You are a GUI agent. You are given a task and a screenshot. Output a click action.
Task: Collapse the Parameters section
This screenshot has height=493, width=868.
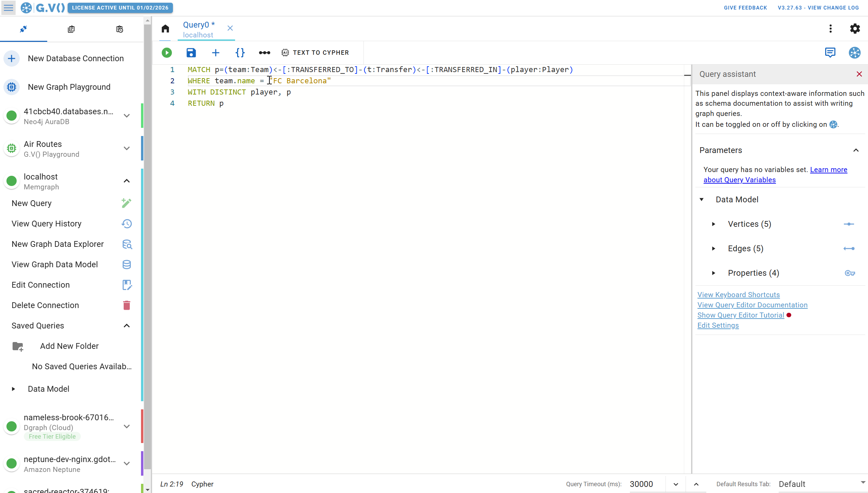pos(856,150)
